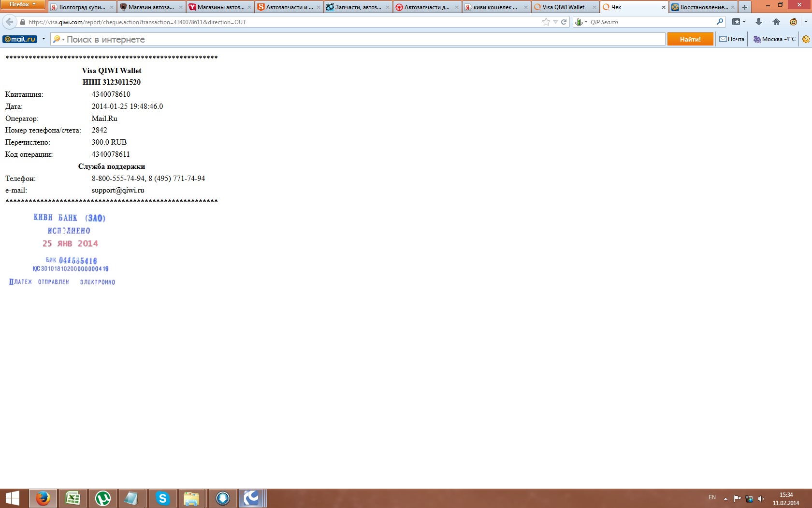Screen dimensions: 812x508
Task: Switch to Автозапчасти и... tab
Action: [x=290, y=7]
